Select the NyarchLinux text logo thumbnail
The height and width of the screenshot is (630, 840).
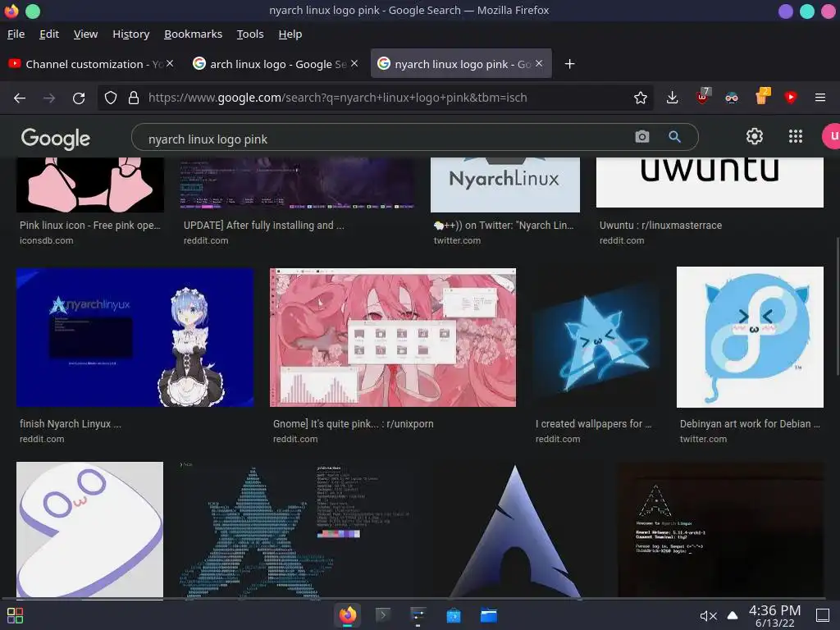coord(505,185)
